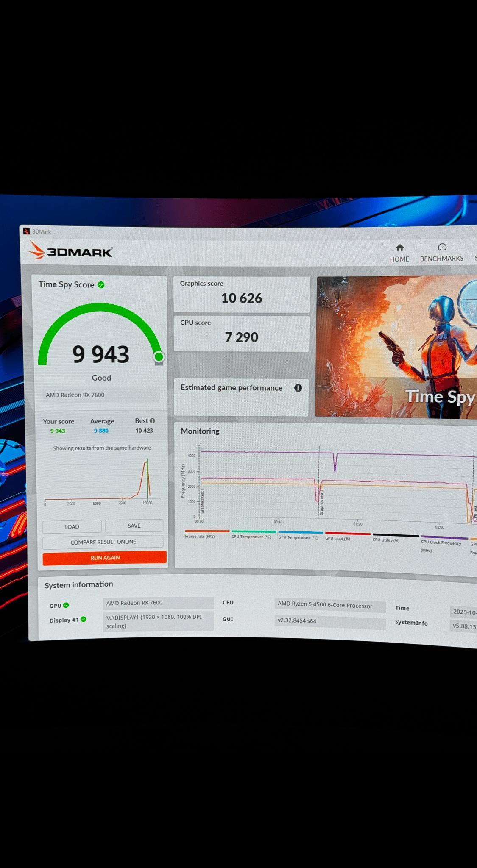This screenshot has width=477, height=868.
Task: Click the orange RUN AGAIN button
Action: [x=105, y=558]
